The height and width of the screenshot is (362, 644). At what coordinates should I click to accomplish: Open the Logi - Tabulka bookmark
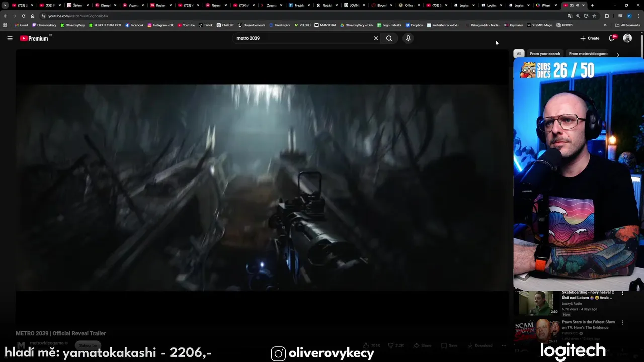pos(389,25)
